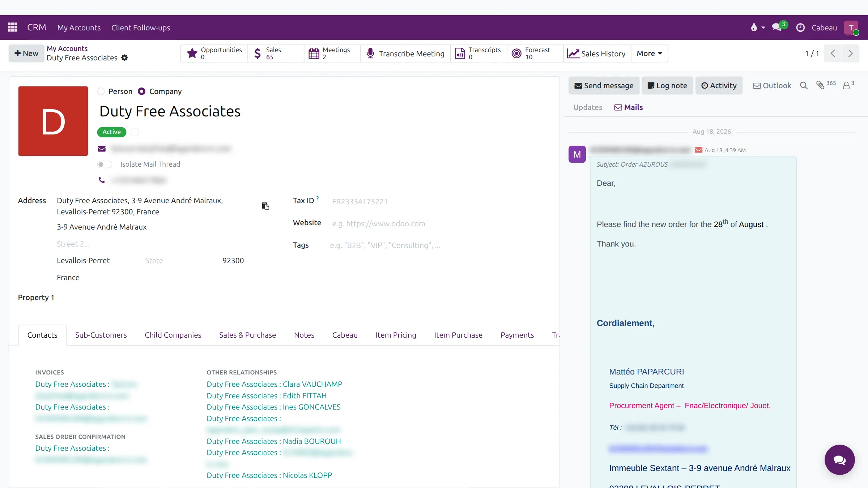Select the Person radio option
Image resolution: width=868 pixels, height=488 pixels.
coord(101,91)
